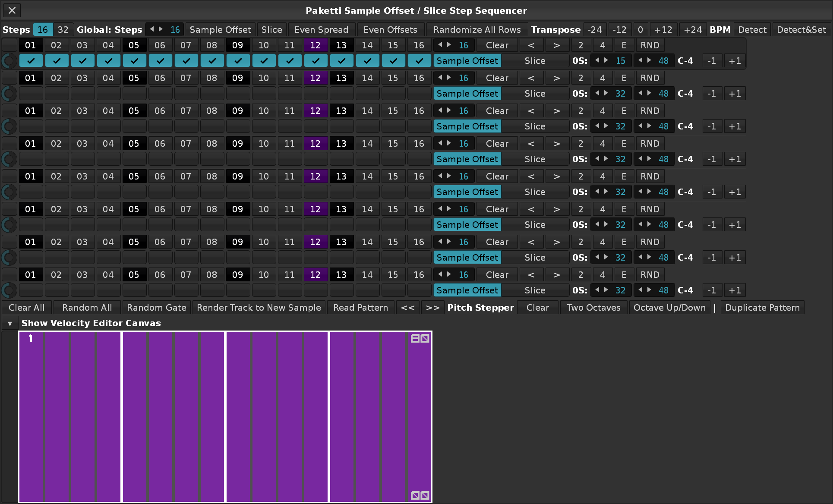Viewport: 833px width, 504px height.
Task: Click Randomize All Rows button
Action: [x=477, y=30]
